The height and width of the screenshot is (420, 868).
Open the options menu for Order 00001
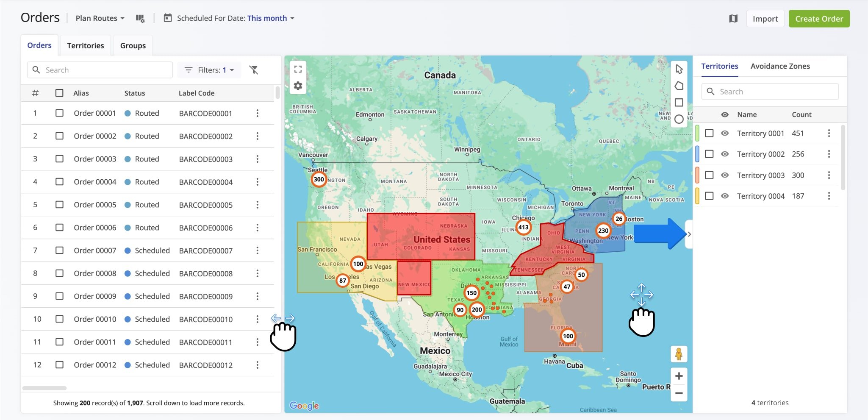(x=257, y=113)
